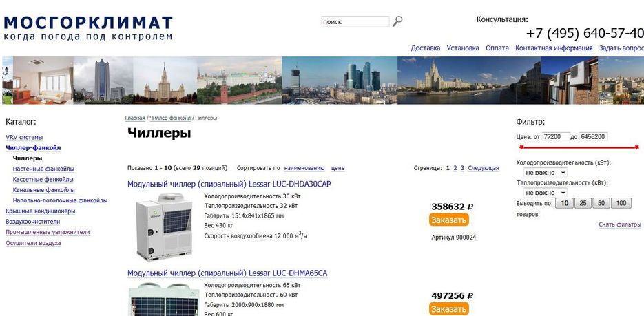Screen dimensions: 644x316
Task: Expand the Теплопроизводительность dropdown
Action: [545, 193]
